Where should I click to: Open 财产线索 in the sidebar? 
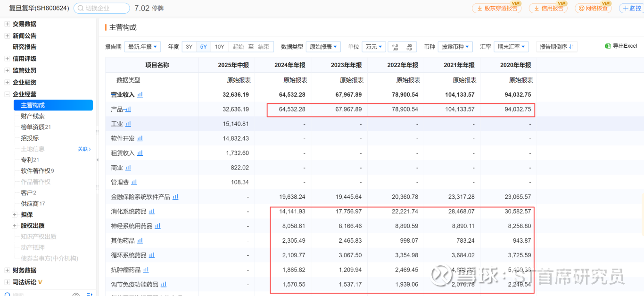pos(33,116)
